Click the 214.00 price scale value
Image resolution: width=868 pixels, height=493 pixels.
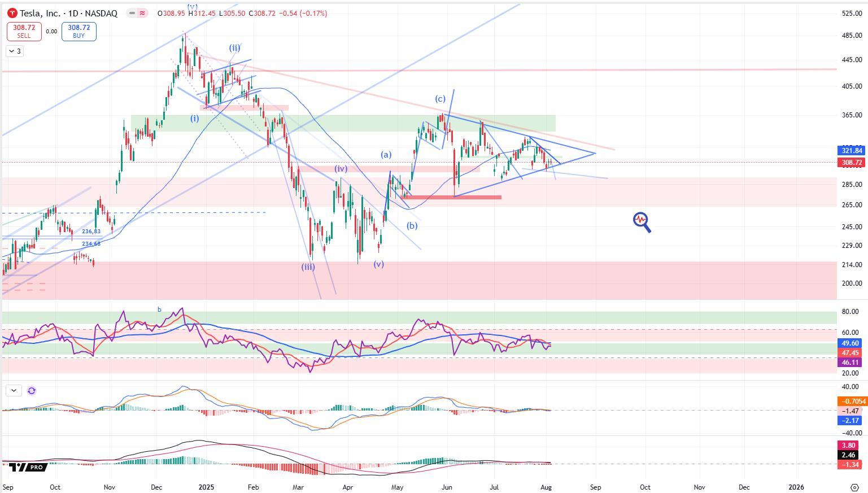point(852,264)
